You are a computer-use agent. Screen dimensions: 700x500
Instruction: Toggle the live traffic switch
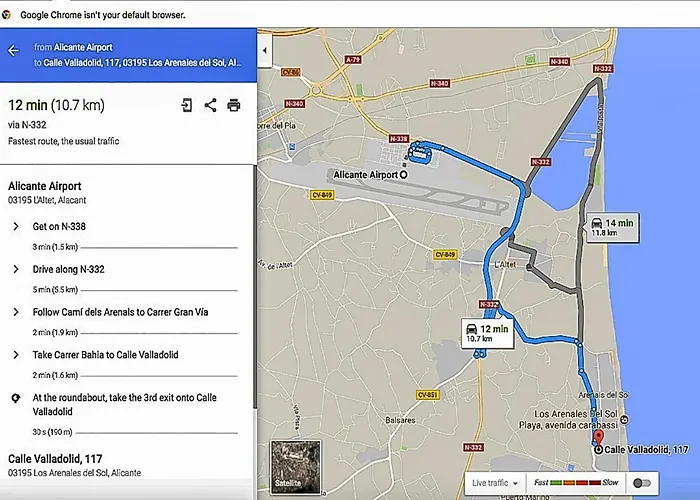pos(642,483)
